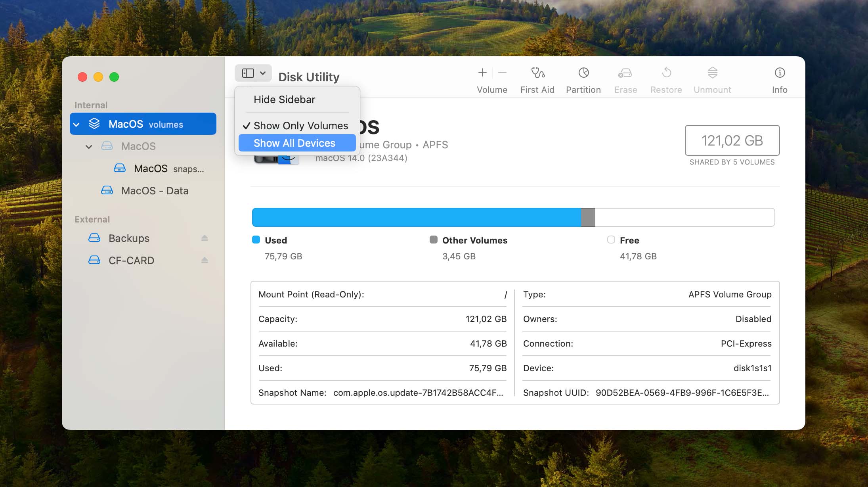Viewport: 868px width, 487px height.
Task: Select the MacOS snapshot drive icon
Action: click(120, 168)
